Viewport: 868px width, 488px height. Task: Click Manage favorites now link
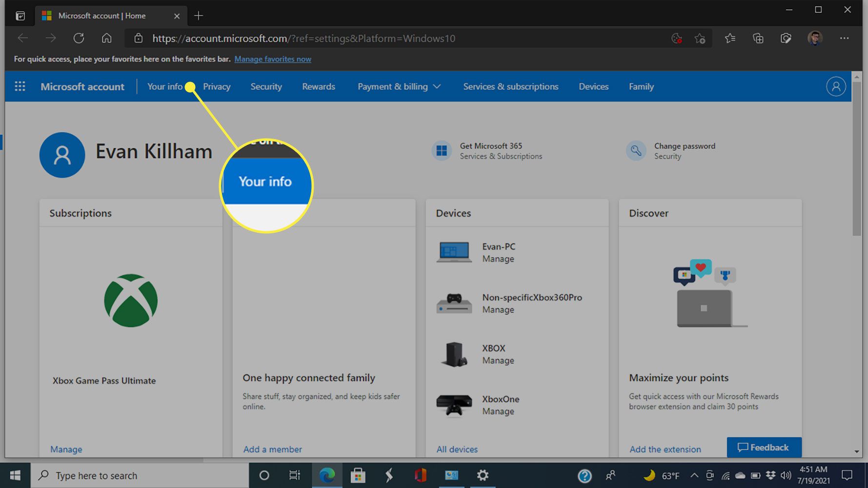pyautogui.click(x=273, y=59)
